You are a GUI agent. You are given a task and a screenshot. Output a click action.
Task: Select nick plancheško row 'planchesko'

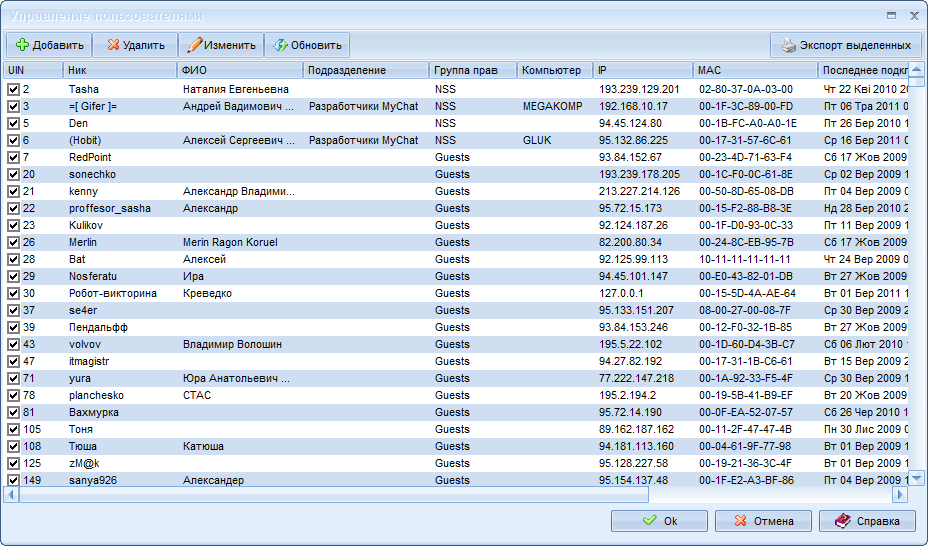(x=96, y=395)
